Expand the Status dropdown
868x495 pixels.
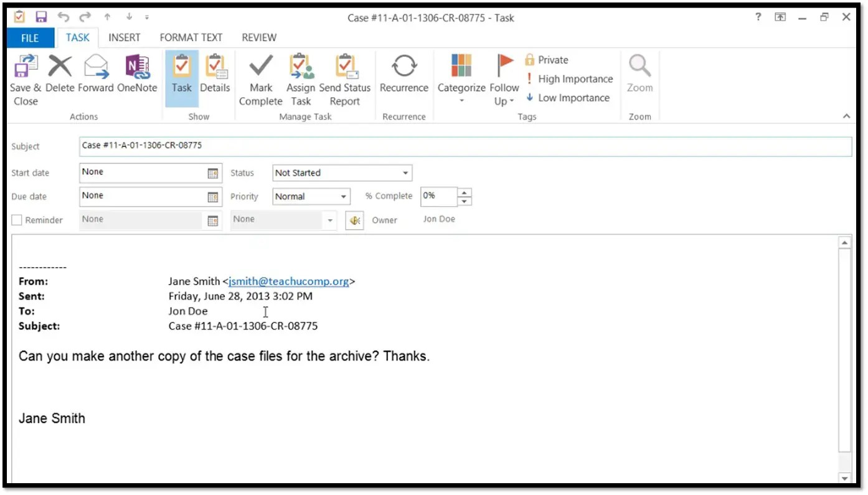tap(405, 173)
